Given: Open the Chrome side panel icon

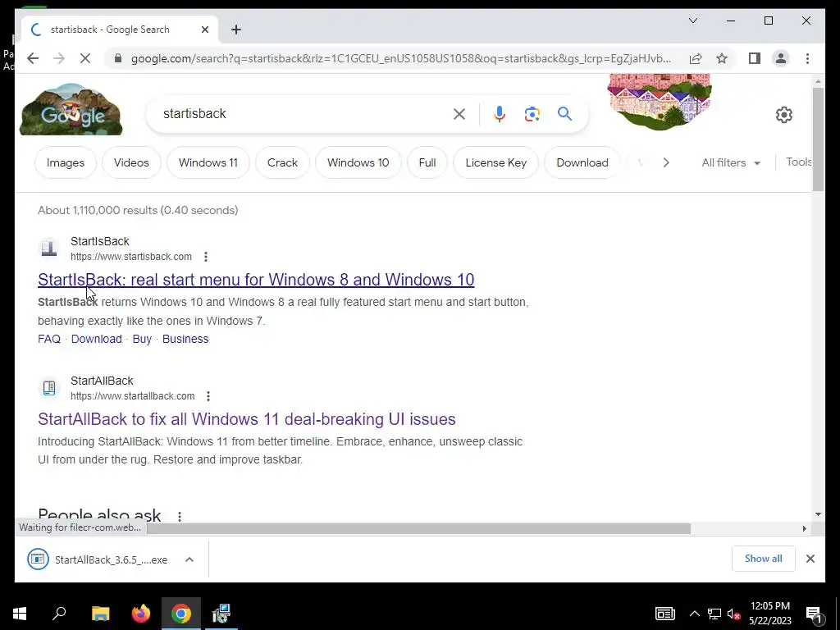Looking at the screenshot, I should coord(755,58).
